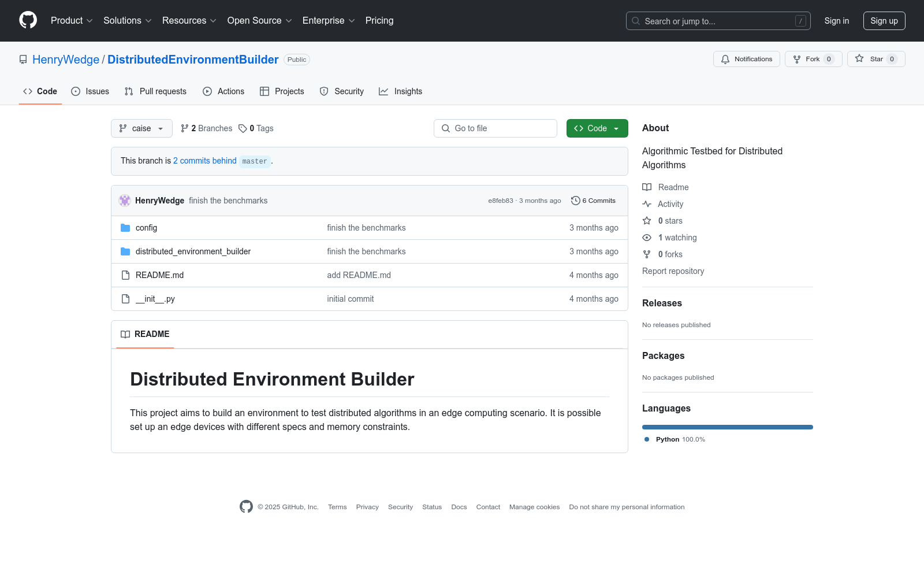Click the Sign in link

click(837, 21)
